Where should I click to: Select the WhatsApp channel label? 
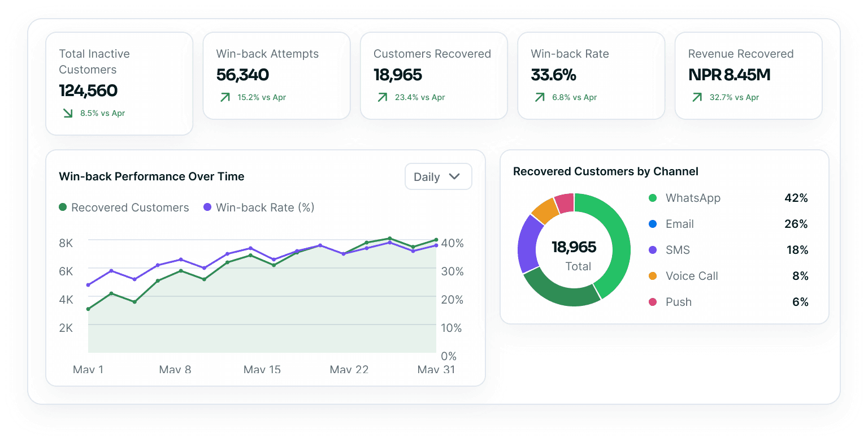click(x=693, y=198)
